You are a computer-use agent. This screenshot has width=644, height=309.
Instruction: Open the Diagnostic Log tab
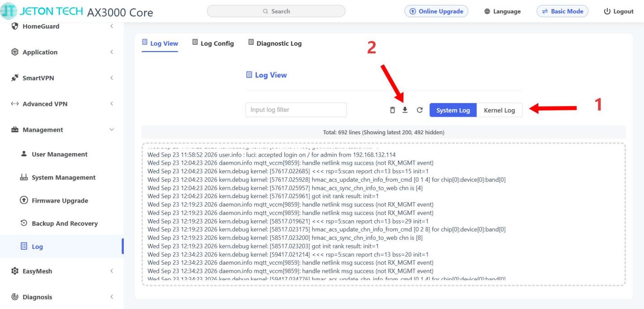coord(275,43)
